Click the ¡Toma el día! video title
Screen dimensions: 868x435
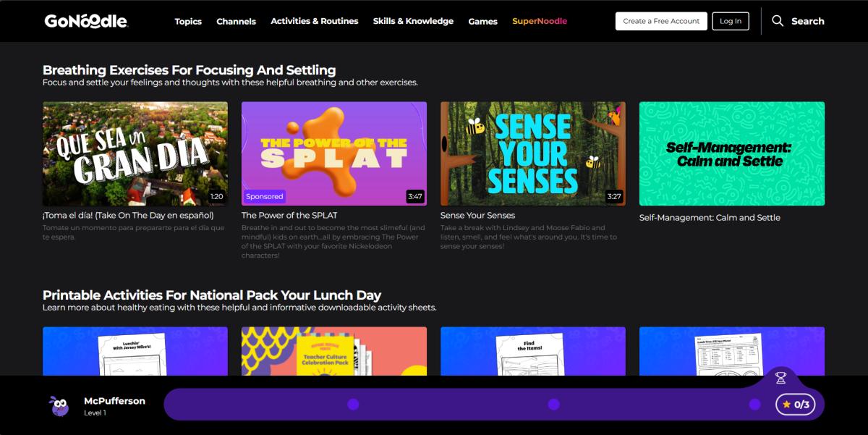click(128, 215)
